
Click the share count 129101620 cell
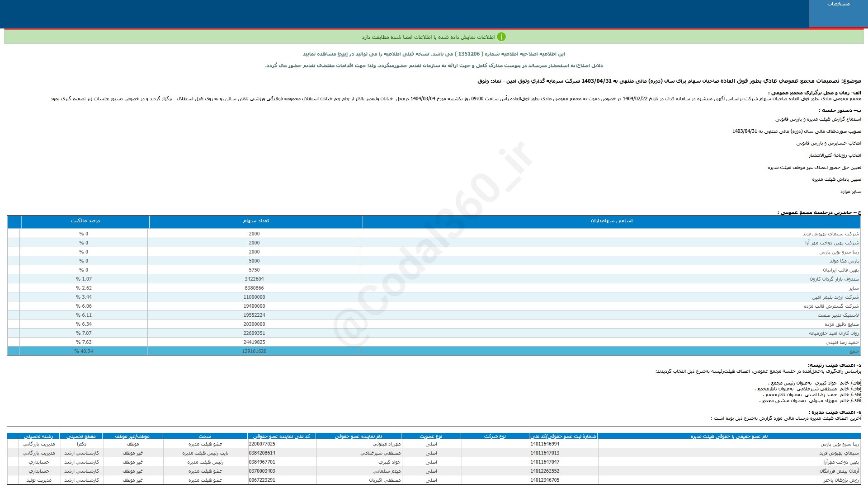[x=254, y=352]
